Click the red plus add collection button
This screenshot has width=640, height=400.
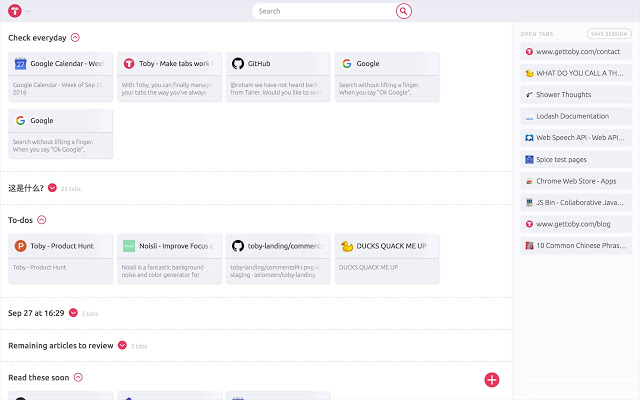point(491,380)
